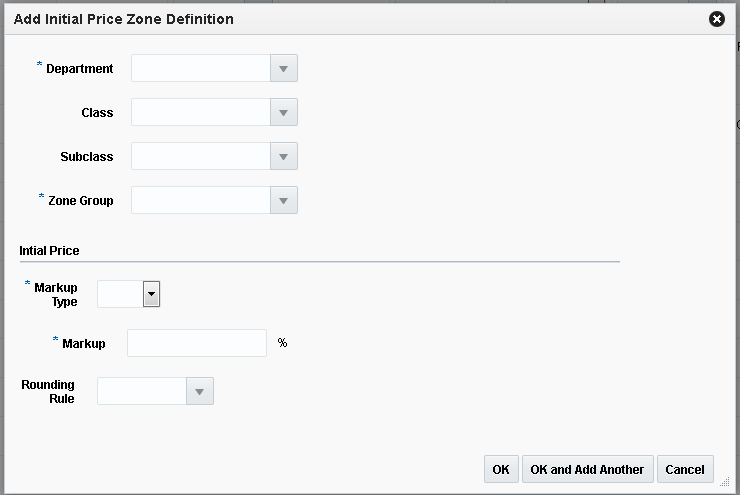The width and height of the screenshot is (740, 495).
Task: Expand the Zone Group dropdown arrow
Action: pos(284,200)
